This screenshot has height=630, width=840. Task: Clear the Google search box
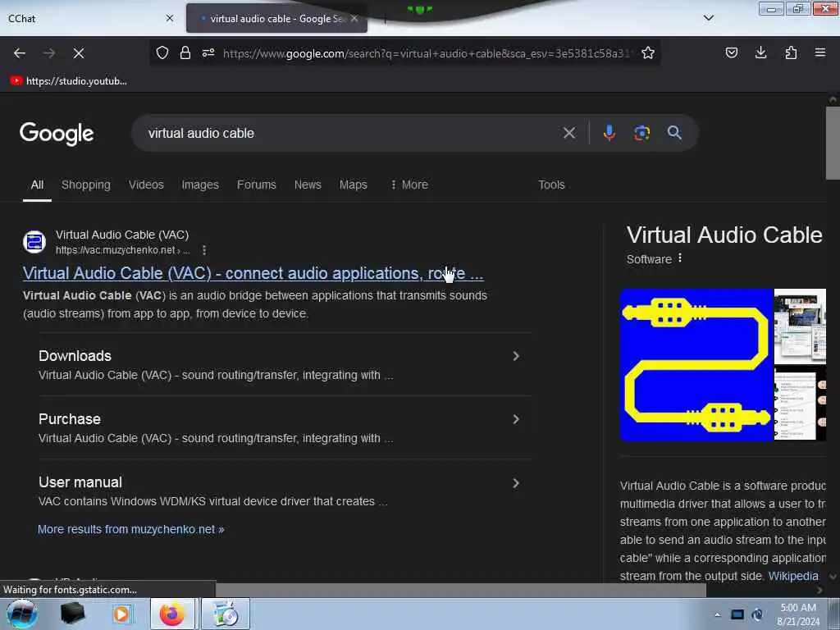tap(569, 133)
